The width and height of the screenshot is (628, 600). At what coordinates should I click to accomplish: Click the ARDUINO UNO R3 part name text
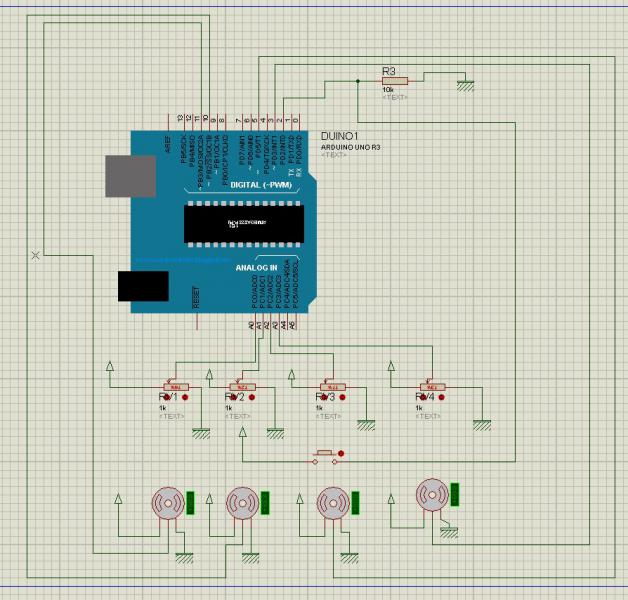[x=350, y=147]
